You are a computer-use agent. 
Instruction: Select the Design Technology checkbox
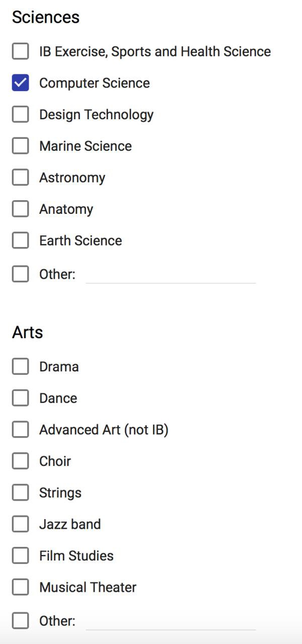click(x=20, y=115)
